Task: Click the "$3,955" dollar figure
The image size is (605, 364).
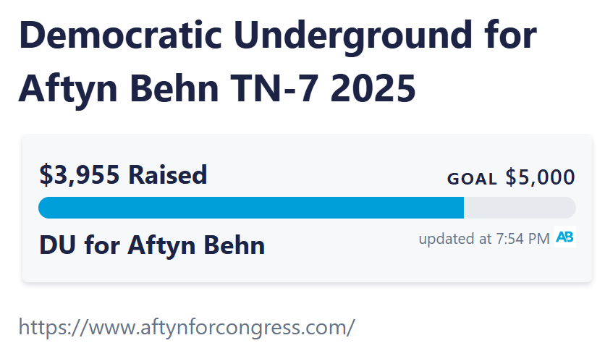Action: click(x=80, y=174)
